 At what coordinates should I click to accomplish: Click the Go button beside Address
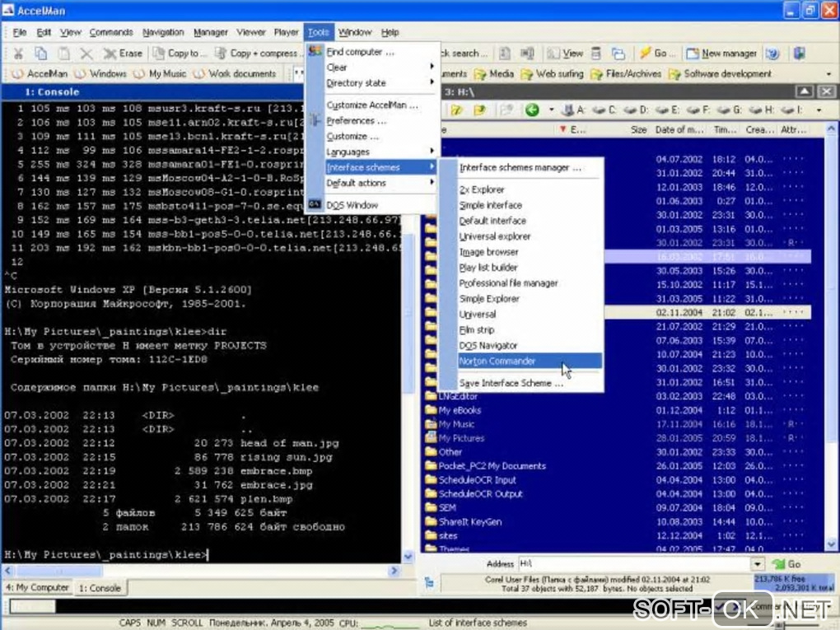(x=786, y=563)
